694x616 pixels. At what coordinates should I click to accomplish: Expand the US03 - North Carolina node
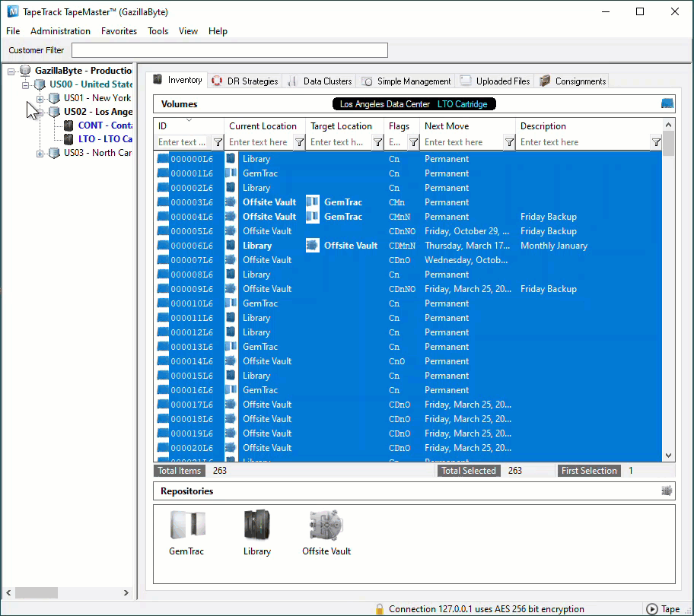40,154
